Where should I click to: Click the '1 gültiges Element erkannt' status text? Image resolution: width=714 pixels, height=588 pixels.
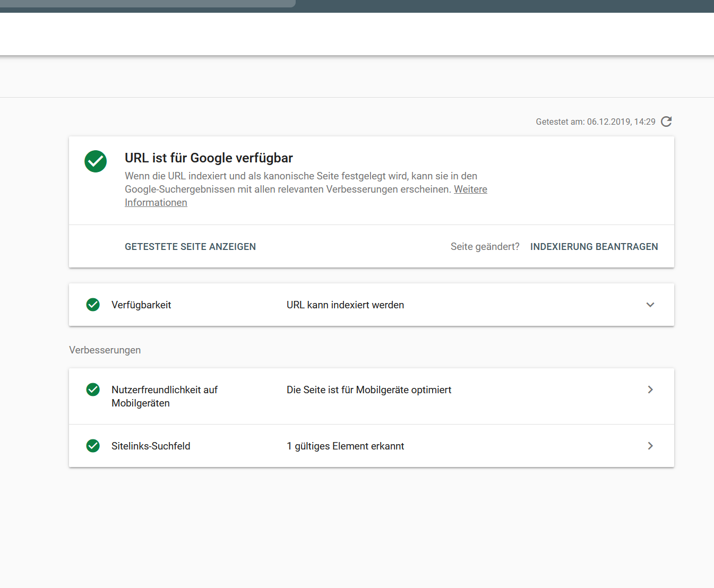pos(345,446)
